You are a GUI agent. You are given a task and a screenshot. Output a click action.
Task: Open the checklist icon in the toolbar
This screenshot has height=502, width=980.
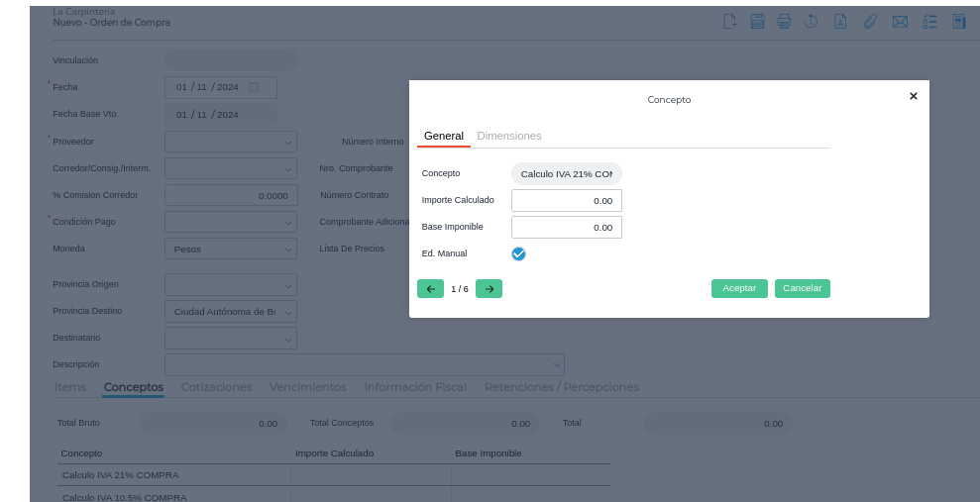click(x=929, y=22)
